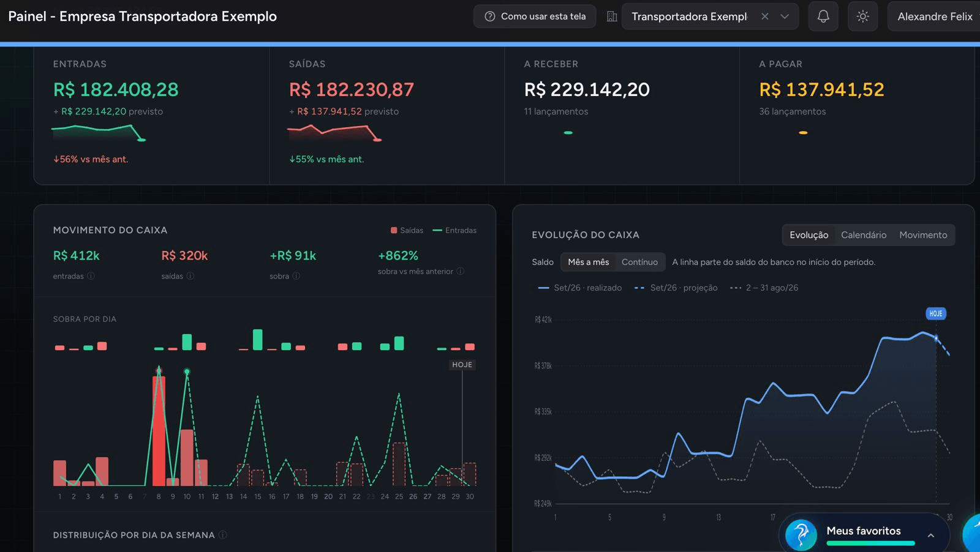Toggle the Saídas legend series
This screenshot has height=552, width=980.
(x=407, y=231)
